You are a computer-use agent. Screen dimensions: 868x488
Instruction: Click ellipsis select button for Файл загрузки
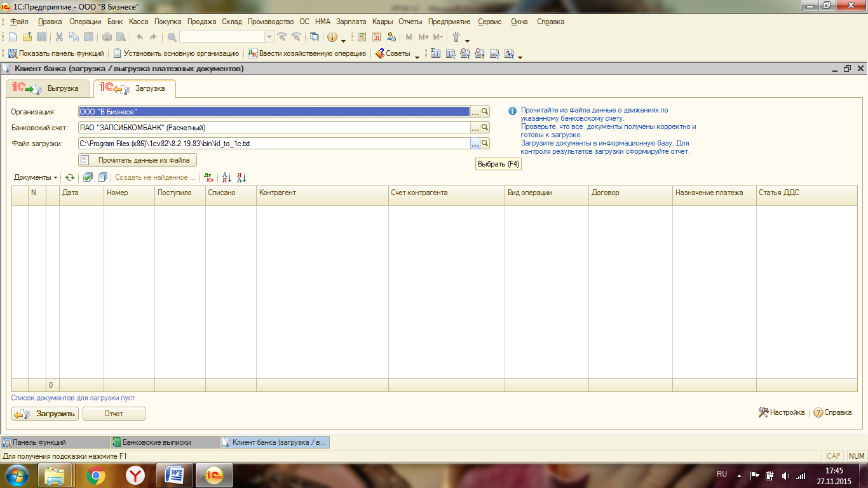(475, 144)
